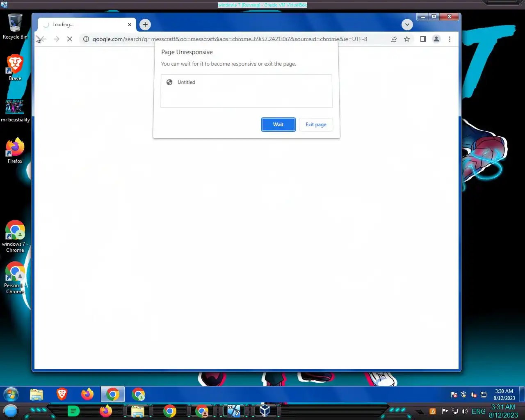Open VirtualBox cube icon in host dock
525x420 pixels.
pos(265,411)
